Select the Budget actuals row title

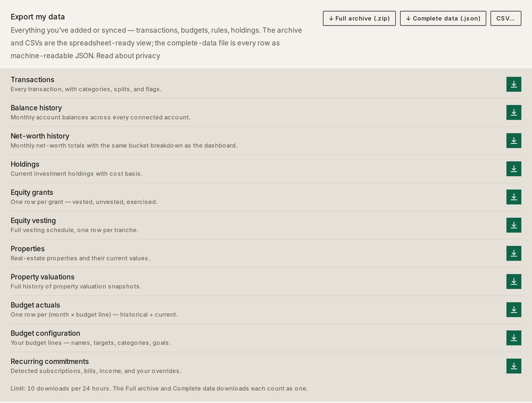(x=35, y=305)
